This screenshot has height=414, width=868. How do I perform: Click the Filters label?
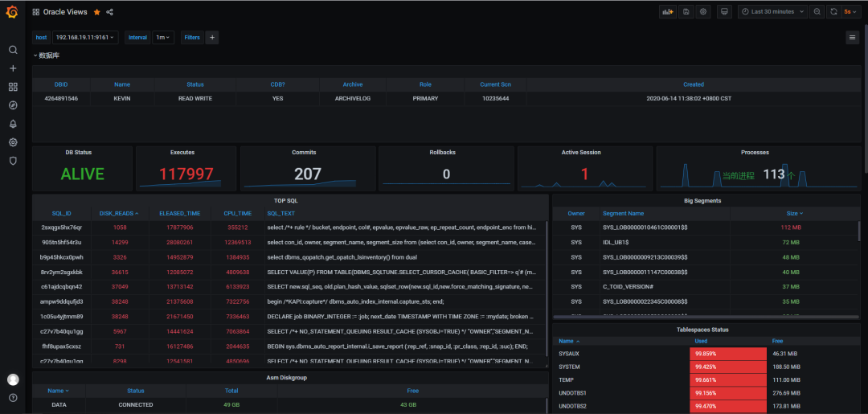point(192,37)
